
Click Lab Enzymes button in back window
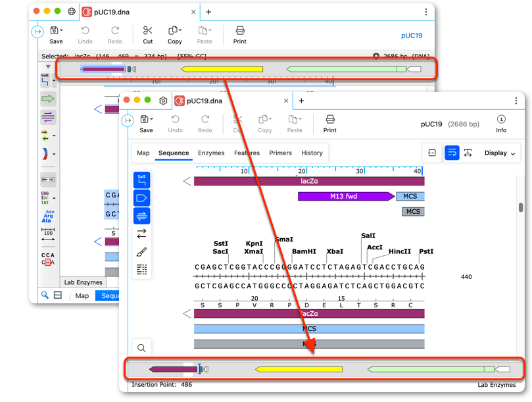pos(83,282)
